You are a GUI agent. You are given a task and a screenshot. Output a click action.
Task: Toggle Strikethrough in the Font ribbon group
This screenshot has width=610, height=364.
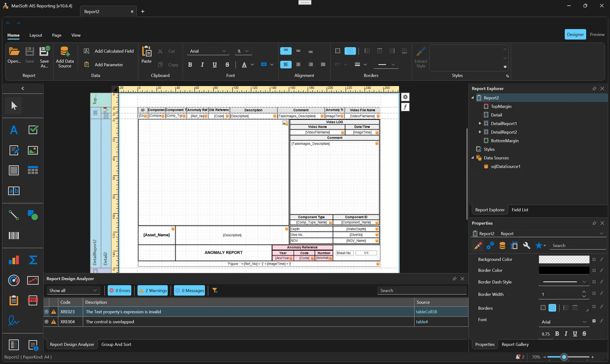coord(227,64)
